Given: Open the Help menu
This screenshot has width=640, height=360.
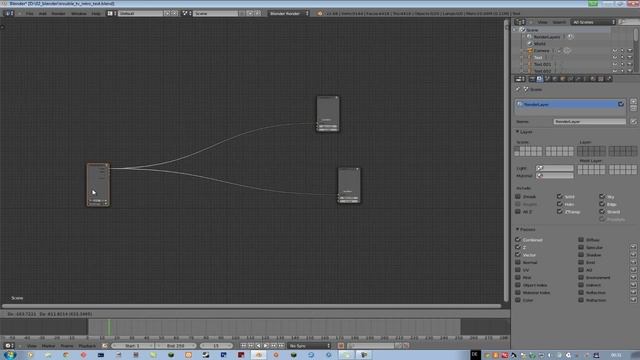Looking at the screenshot, I should tap(96, 13).
